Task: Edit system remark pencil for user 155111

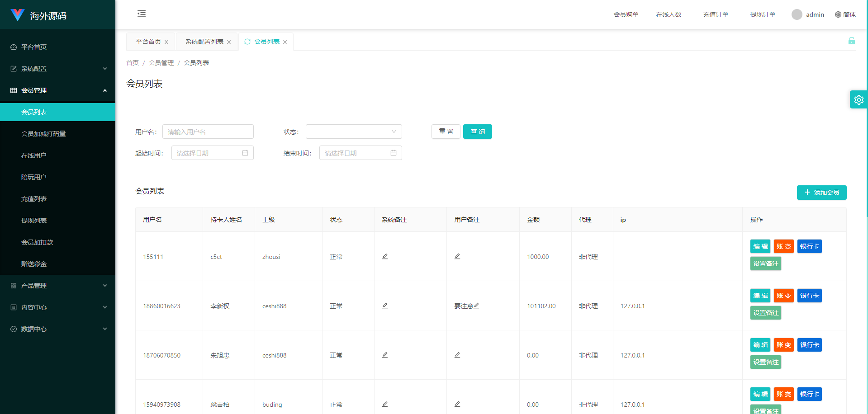Action: pyautogui.click(x=385, y=256)
